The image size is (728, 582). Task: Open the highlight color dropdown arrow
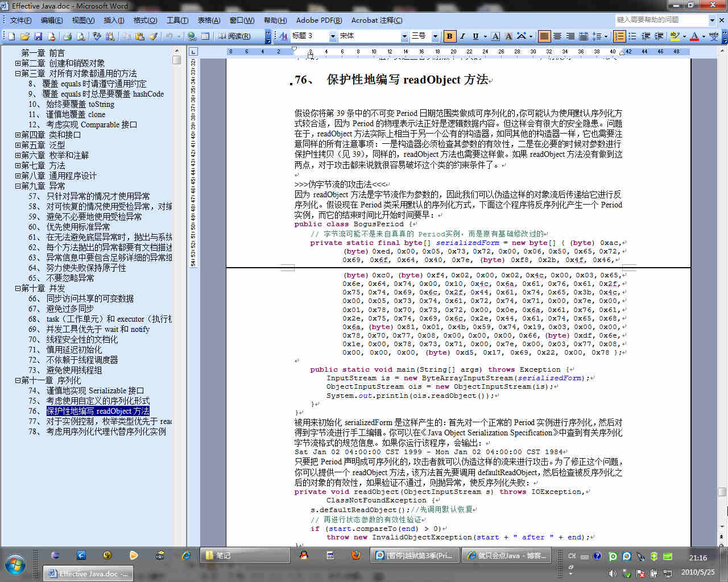tap(684, 36)
